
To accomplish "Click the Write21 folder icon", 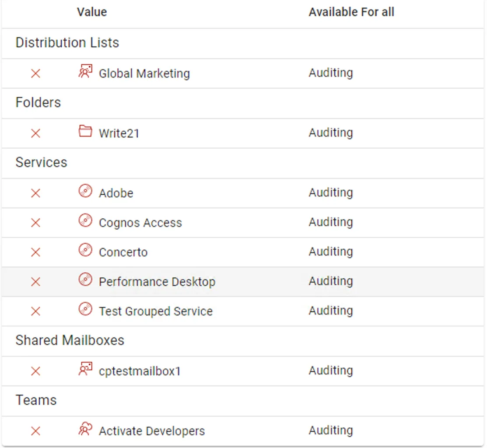I will coord(85,131).
